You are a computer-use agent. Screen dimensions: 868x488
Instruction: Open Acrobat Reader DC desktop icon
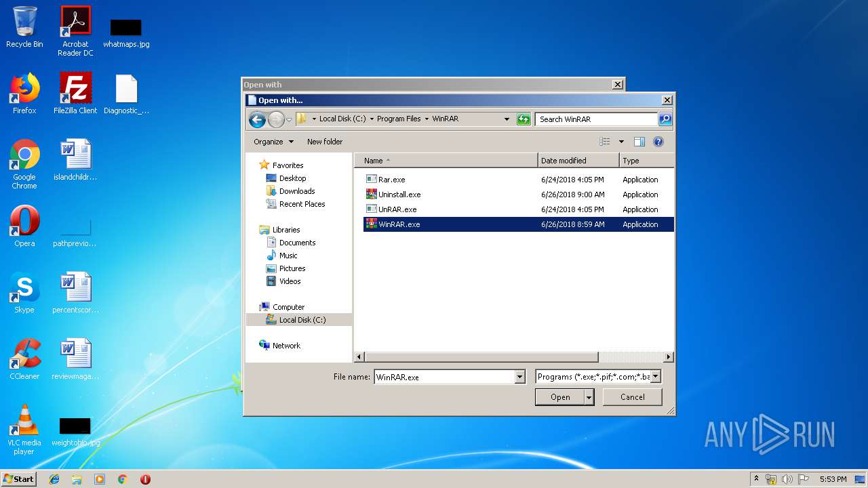pos(75,31)
